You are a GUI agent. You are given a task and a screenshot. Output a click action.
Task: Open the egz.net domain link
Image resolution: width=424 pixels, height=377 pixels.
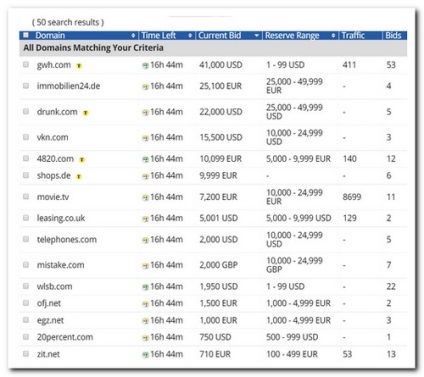tap(50, 321)
